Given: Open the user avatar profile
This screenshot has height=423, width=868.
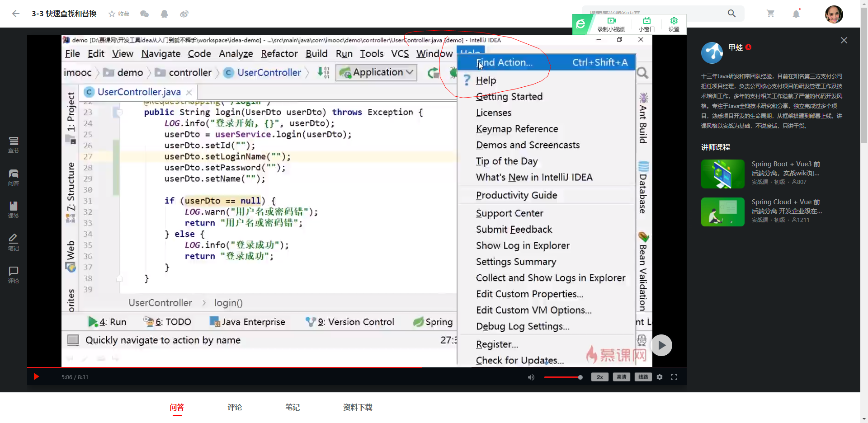Looking at the screenshot, I should tap(834, 14).
